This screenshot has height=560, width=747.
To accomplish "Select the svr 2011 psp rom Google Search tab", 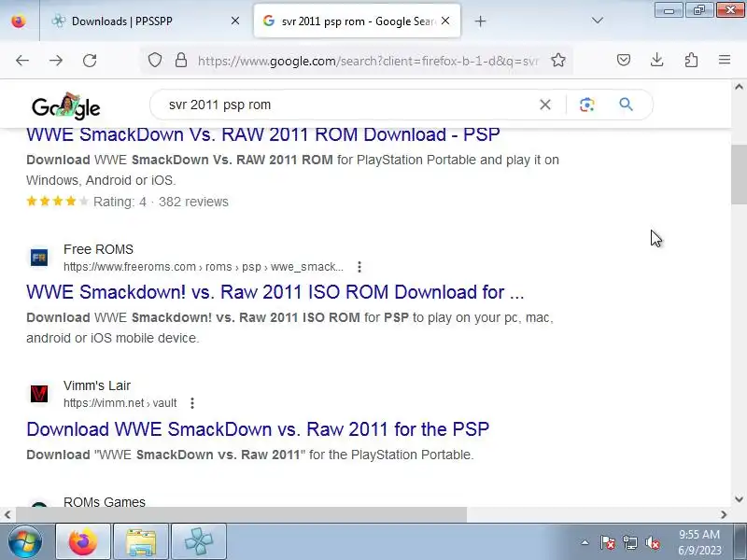I will (358, 21).
